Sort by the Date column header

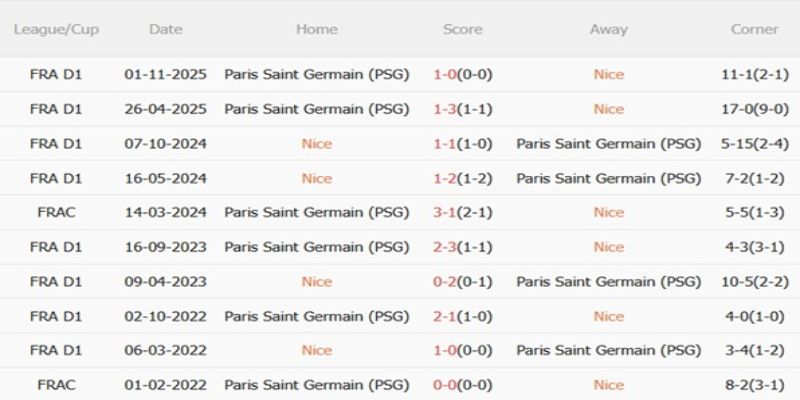click(x=166, y=29)
